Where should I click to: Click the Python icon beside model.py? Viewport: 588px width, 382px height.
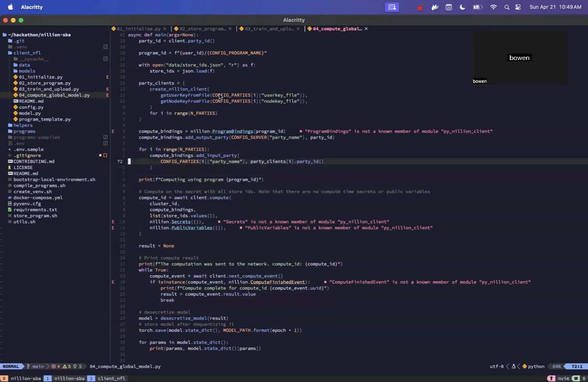[x=16, y=113]
